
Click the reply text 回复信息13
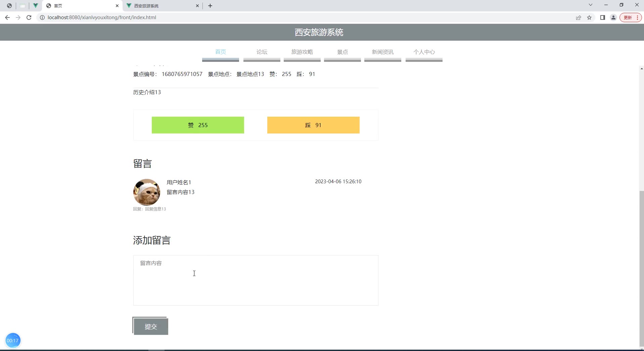(x=155, y=209)
